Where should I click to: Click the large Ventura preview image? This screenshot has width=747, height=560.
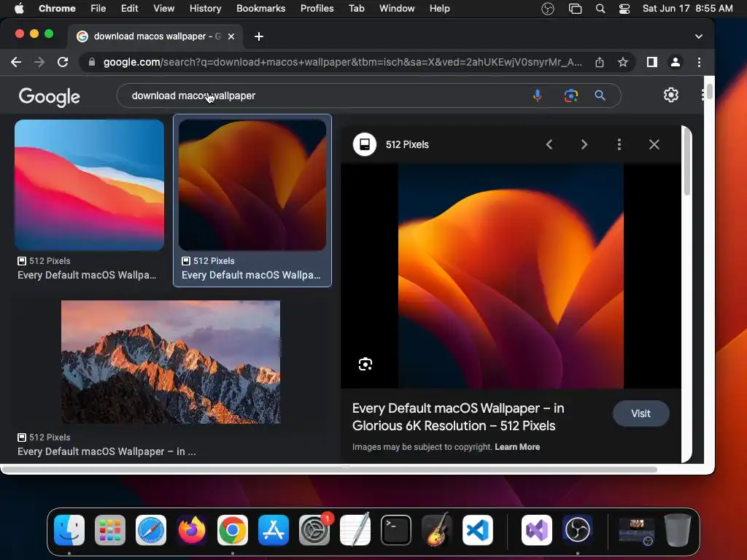coord(511,276)
